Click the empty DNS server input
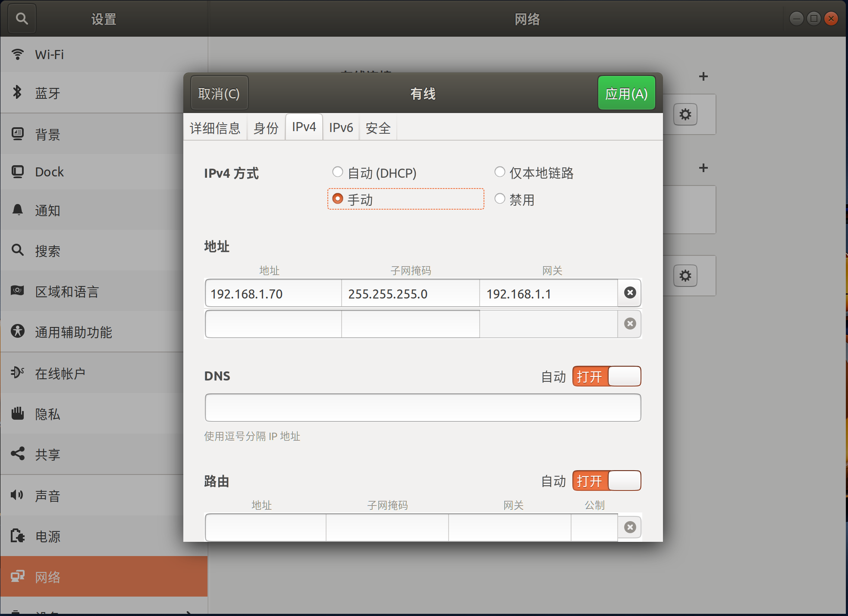Screen dimensions: 848x616 pyautogui.click(x=422, y=407)
